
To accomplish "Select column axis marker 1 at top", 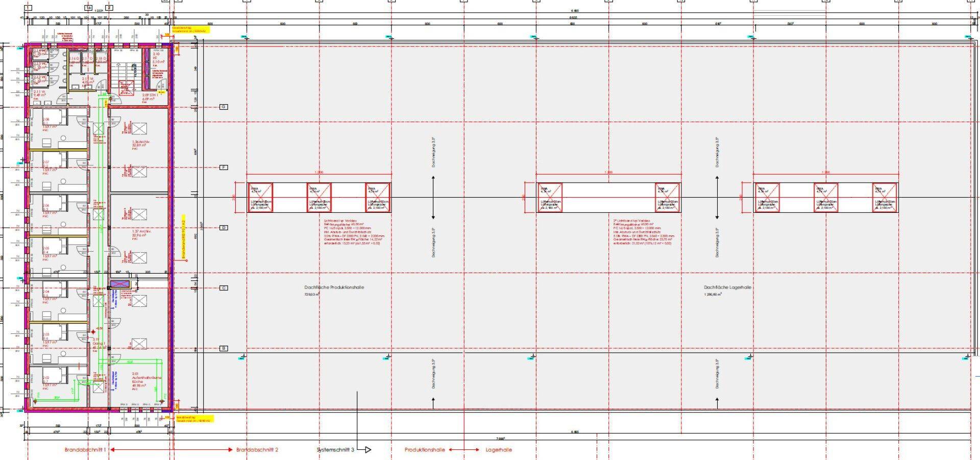I will pyautogui.click(x=28, y=8).
